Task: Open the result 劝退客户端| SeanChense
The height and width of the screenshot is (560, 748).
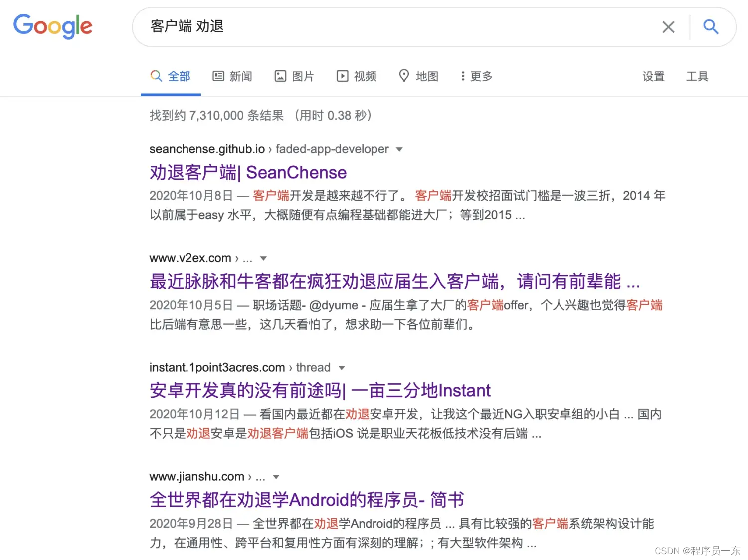Action: tap(248, 172)
